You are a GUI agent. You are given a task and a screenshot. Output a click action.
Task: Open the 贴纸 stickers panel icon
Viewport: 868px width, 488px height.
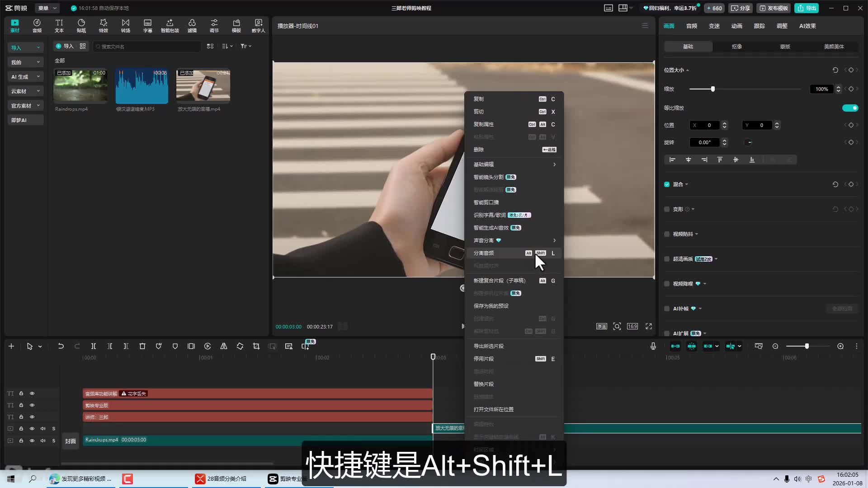pyautogui.click(x=81, y=25)
